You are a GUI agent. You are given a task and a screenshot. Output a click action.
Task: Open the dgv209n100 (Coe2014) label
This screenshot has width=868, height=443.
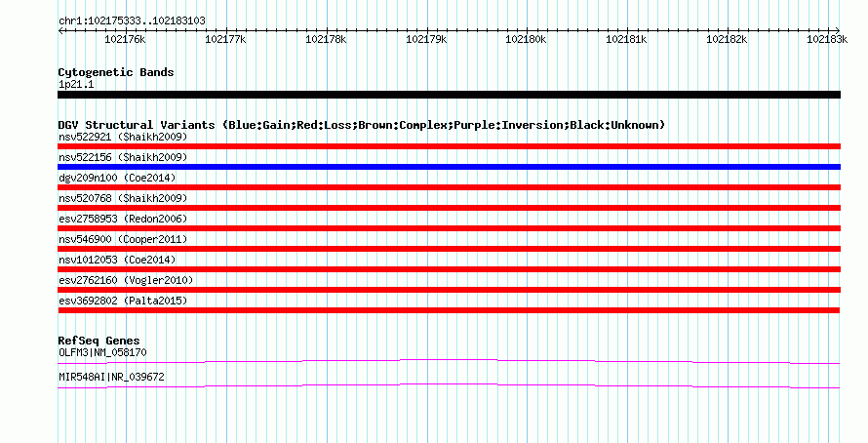click(x=117, y=178)
